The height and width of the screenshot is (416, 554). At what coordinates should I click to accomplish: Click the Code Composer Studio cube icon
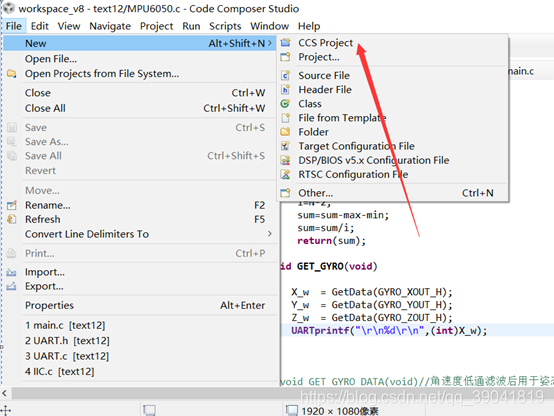[9, 8]
